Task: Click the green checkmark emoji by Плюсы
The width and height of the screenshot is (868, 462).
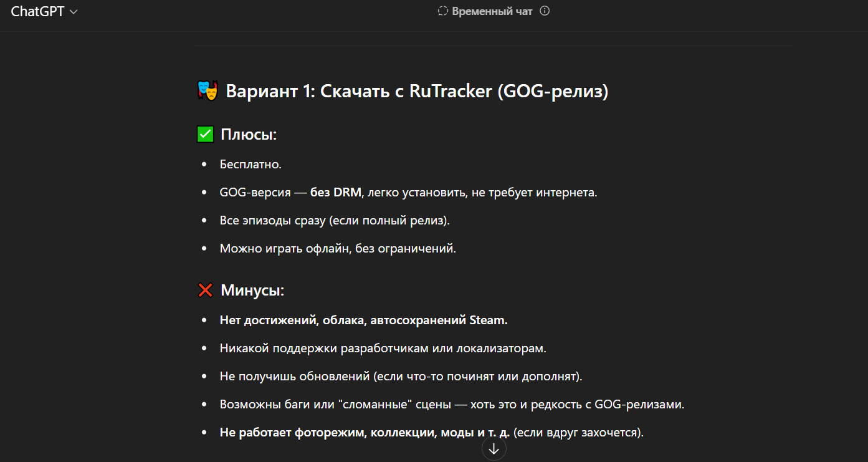Action: [x=206, y=135]
